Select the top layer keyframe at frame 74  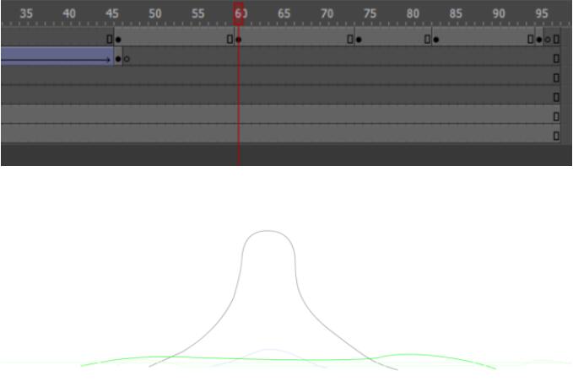(x=359, y=40)
